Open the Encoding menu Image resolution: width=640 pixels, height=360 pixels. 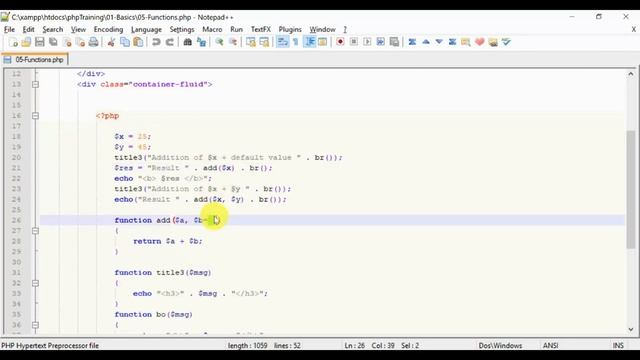pyautogui.click(x=108, y=29)
